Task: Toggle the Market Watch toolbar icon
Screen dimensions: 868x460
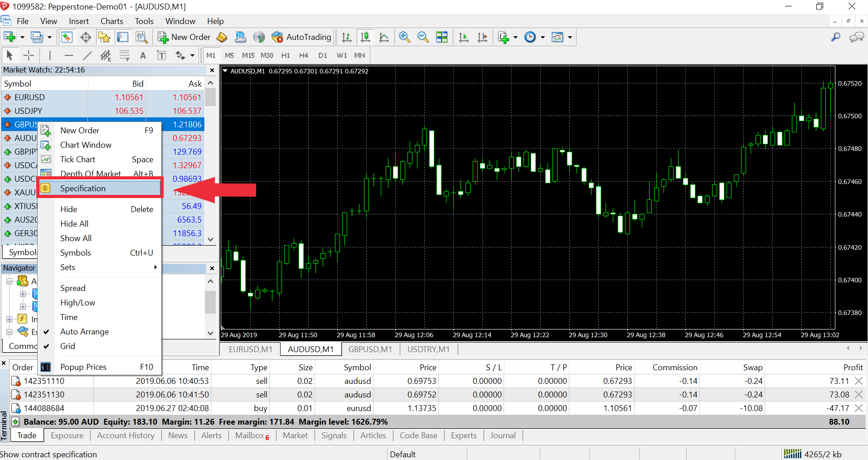Action: pos(67,37)
